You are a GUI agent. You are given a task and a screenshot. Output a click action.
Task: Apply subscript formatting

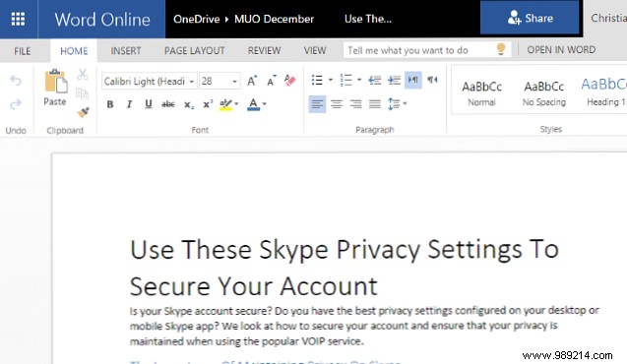tap(189, 104)
